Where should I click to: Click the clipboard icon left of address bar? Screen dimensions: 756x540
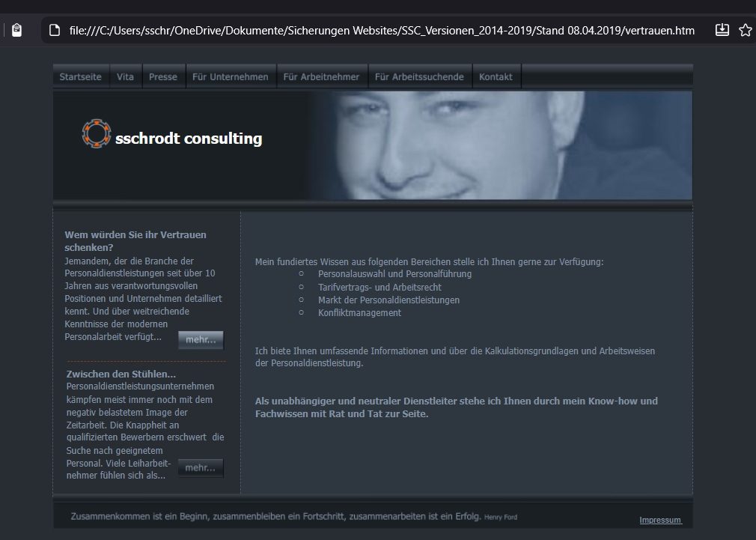click(16, 30)
